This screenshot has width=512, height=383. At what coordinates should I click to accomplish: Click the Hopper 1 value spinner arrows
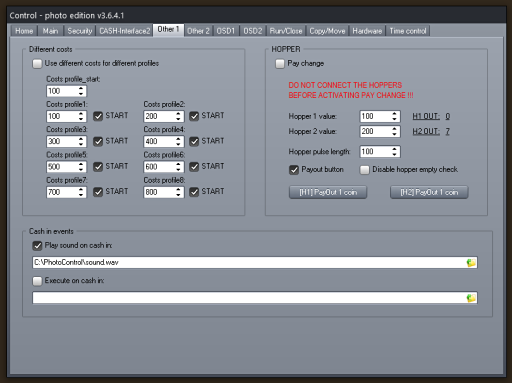pyautogui.click(x=395, y=116)
